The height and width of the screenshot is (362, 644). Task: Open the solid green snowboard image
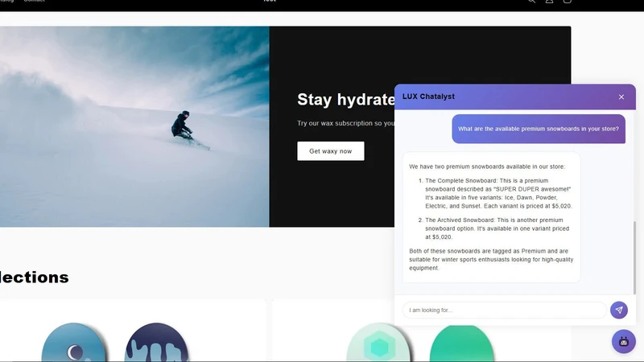tap(461, 343)
